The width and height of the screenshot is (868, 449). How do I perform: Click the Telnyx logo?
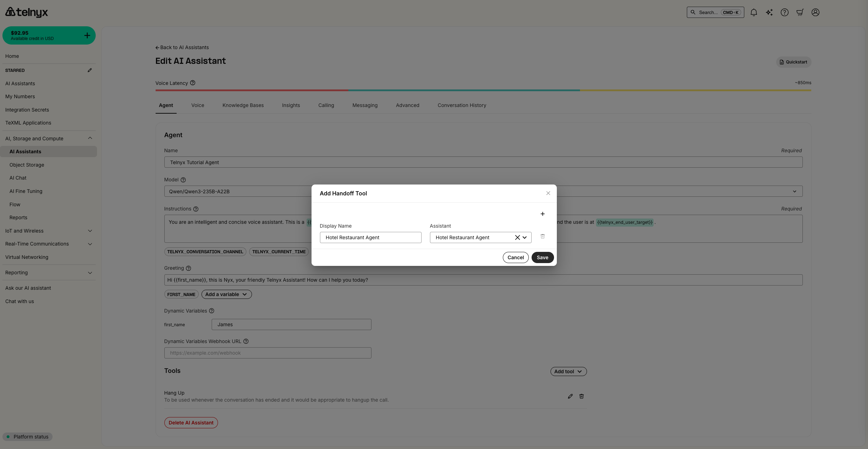click(x=26, y=12)
